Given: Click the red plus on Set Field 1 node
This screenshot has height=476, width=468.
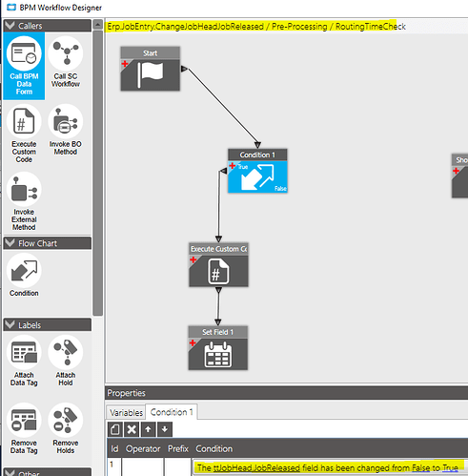Looking at the screenshot, I should tap(193, 342).
